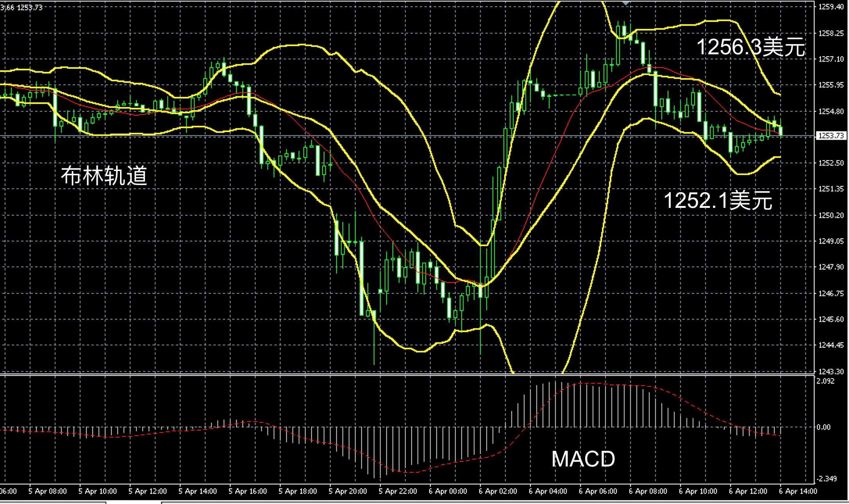Click the 6 Apr 02:00 time label

pos(498,491)
